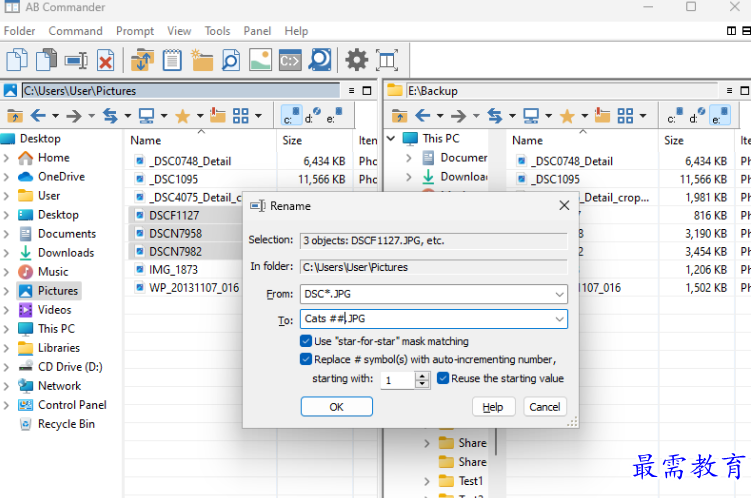Expand the OneDrive tree node

coord(6,177)
